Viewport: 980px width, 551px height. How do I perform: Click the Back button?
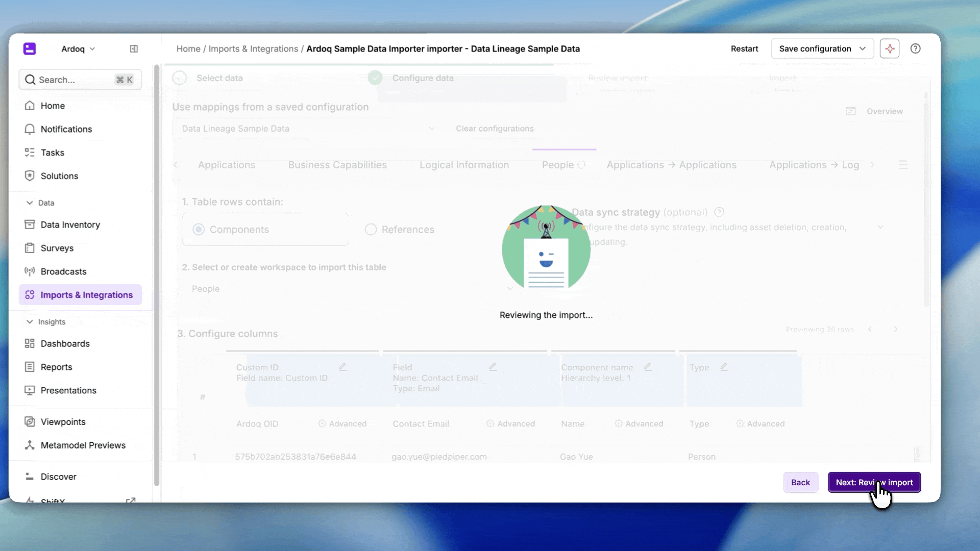click(x=800, y=482)
